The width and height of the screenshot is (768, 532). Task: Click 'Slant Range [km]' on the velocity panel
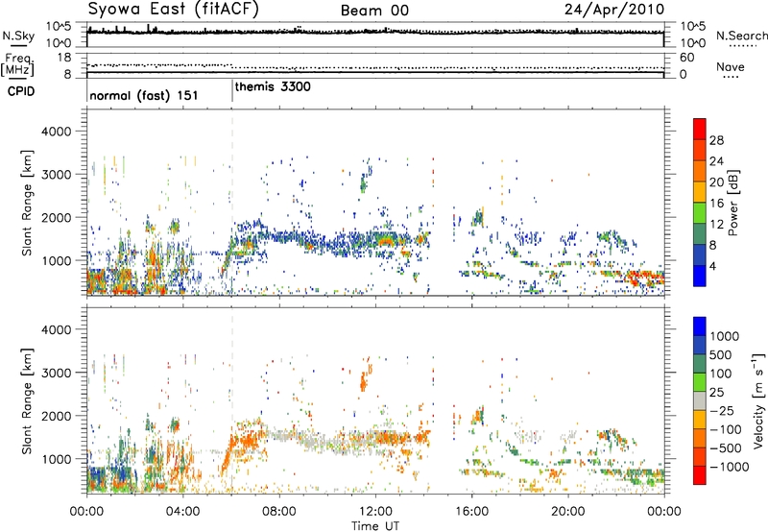pyautogui.click(x=27, y=400)
